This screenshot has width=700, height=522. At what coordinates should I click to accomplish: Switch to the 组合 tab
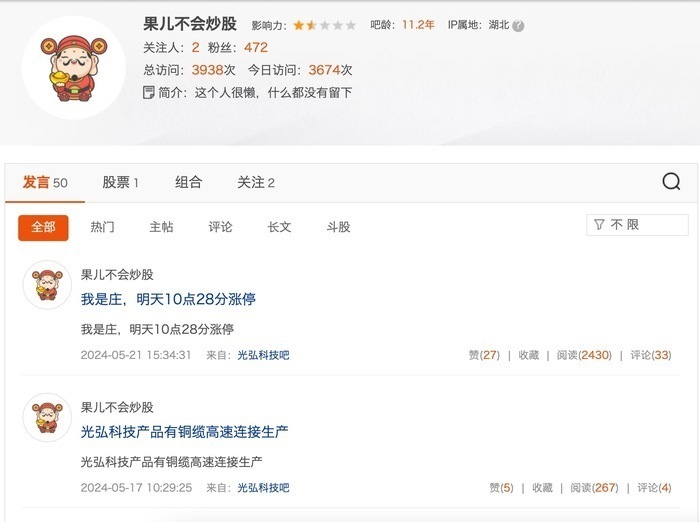pos(188,182)
